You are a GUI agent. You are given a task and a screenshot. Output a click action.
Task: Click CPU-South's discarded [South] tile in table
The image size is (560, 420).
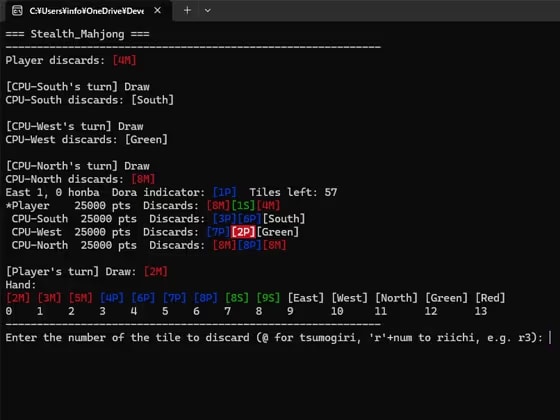pos(284,219)
